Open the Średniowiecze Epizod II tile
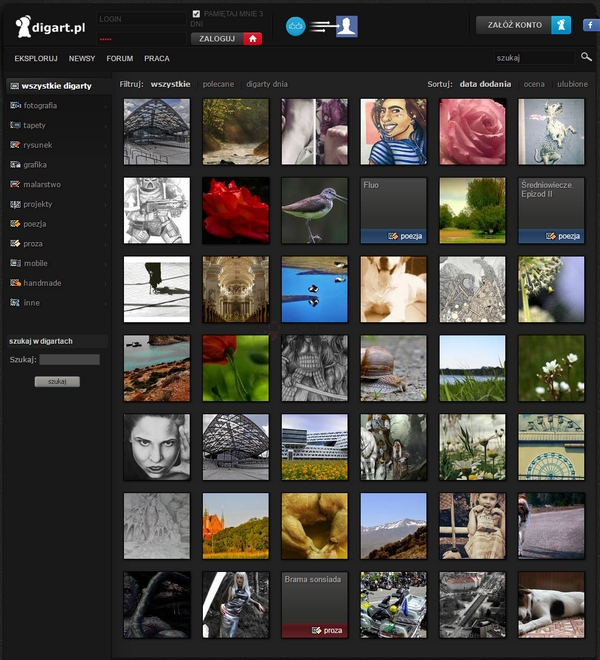This screenshot has width=600, height=660. tap(551, 210)
